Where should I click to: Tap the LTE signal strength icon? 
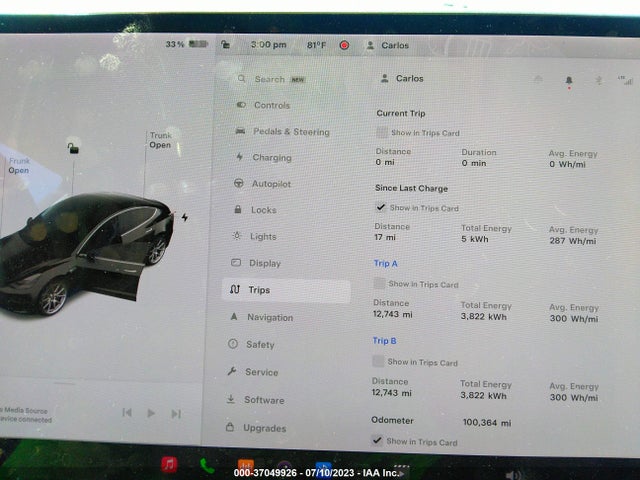pos(625,80)
